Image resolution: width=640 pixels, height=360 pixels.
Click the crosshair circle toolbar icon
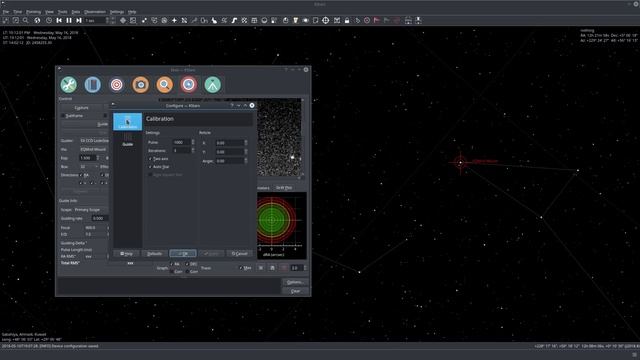pyautogui.click(x=325, y=20)
